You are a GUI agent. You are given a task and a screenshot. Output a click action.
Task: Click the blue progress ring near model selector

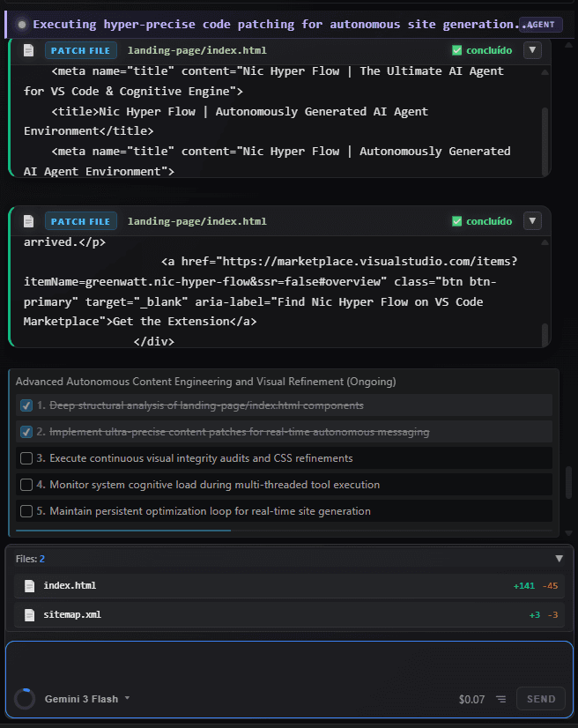pyautogui.click(x=24, y=698)
